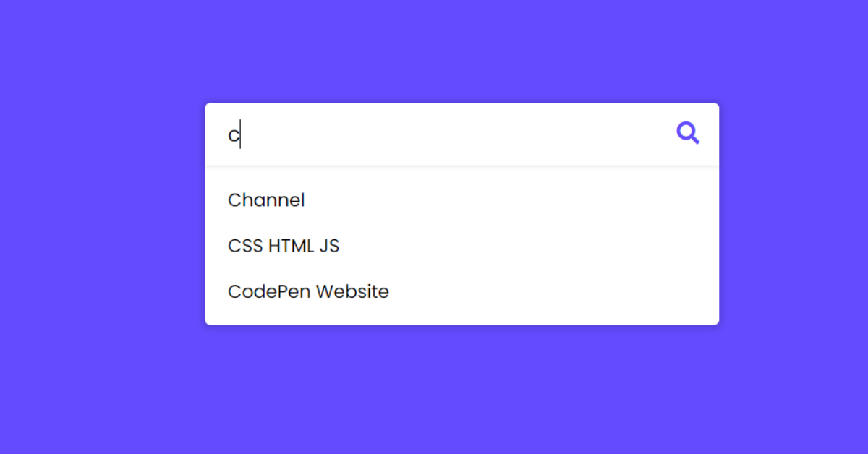Pick the second item in the suggestion dropdown
This screenshot has width=868, height=454.
coord(284,246)
